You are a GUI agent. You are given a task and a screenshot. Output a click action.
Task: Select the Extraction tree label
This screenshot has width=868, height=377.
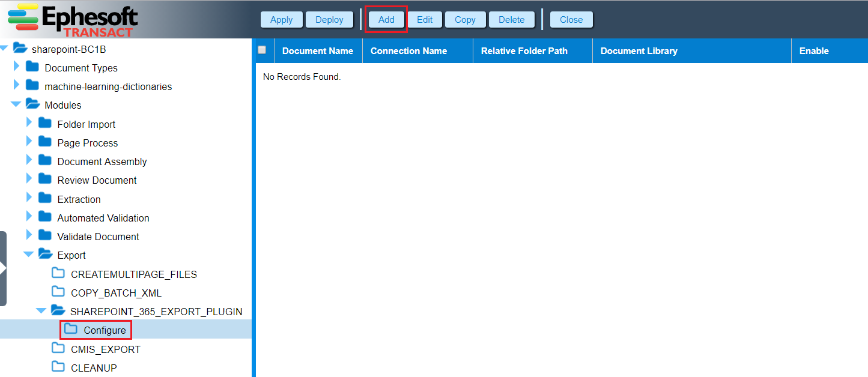(79, 199)
